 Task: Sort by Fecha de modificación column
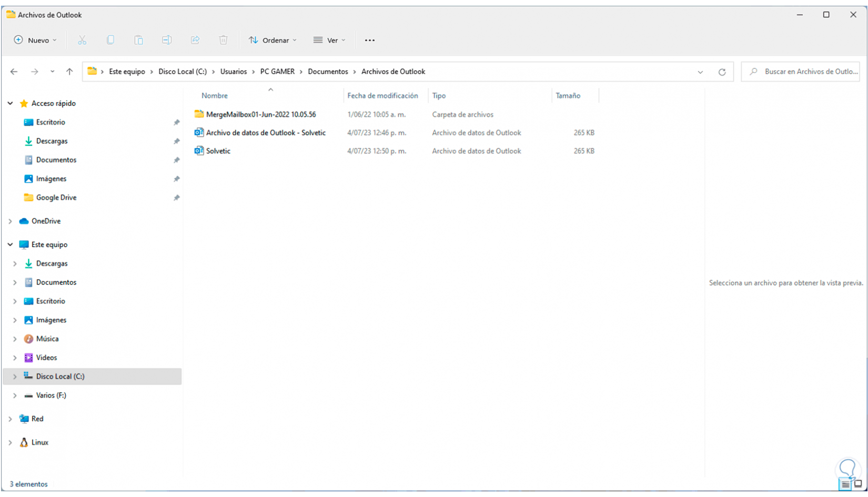pyautogui.click(x=382, y=96)
